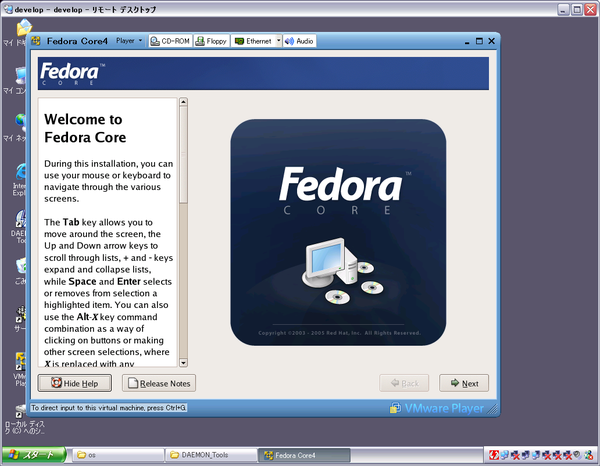Click the help panel scroll down arrow
Image resolution: width=600 pixels, height=466 pixels.
[183, 363]
